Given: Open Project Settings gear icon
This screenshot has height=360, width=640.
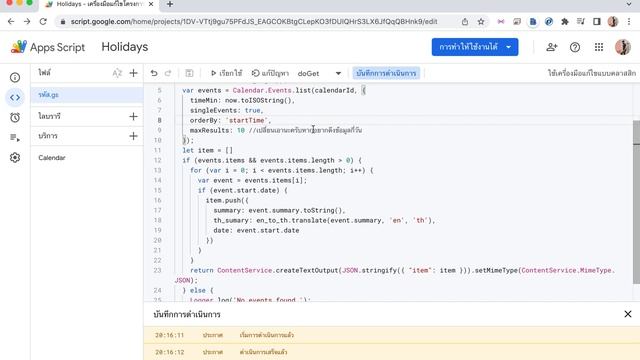Looking at the screenshot, I should coord(15,158).
